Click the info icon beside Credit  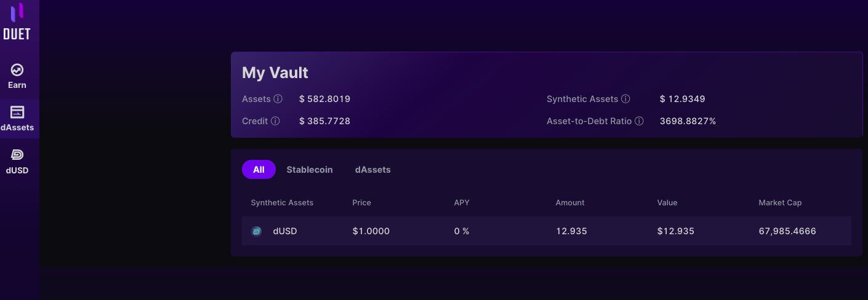pyautogui.click(x=275, y=121)
